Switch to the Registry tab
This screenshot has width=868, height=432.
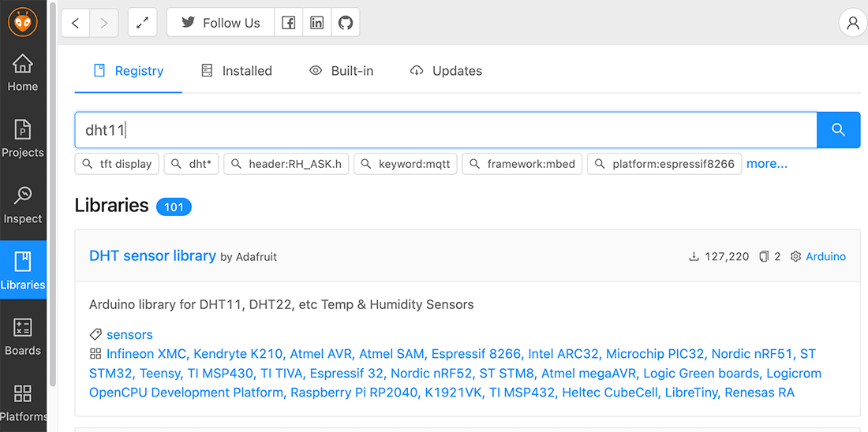129,71
